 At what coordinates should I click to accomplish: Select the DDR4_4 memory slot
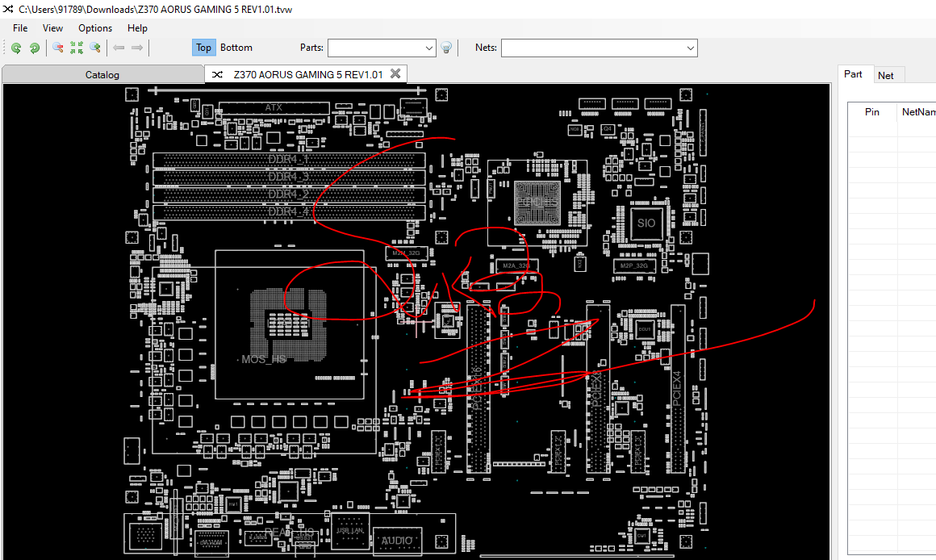289,212
